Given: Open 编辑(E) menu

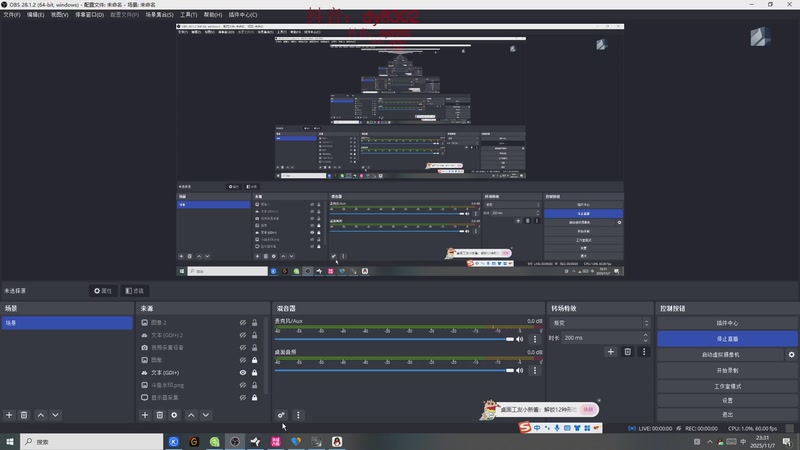Looking at the screenshot, I should click(x=35, y=15).
